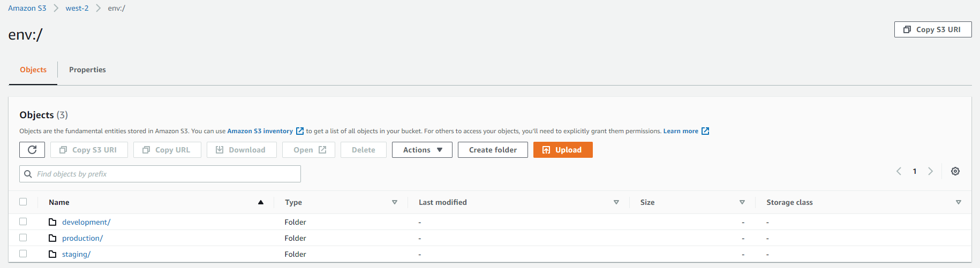Click Amazon S3 breadcrumb link
Viewport: 980px width, 268px height.
click(x=27, y=8)
